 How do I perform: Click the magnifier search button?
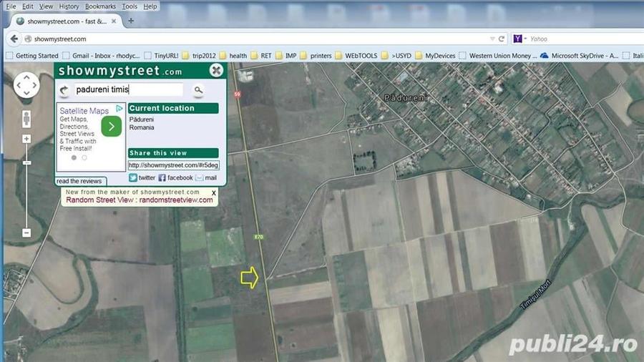198,90
